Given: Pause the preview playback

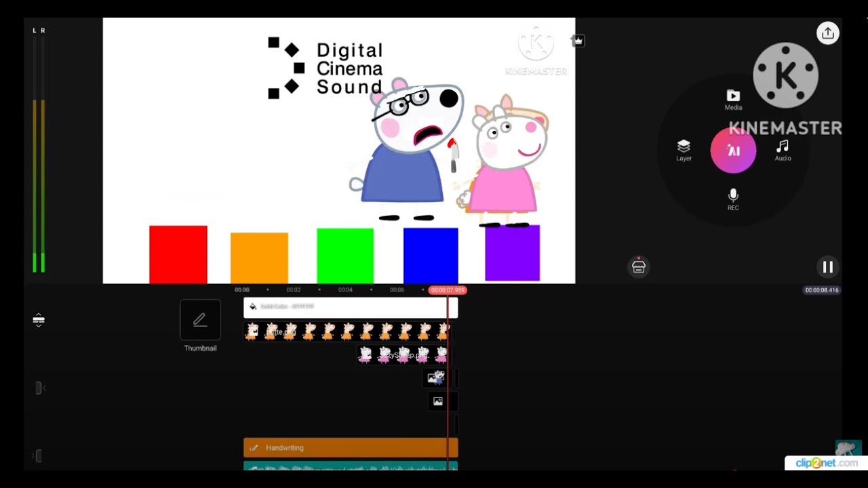Looking at the screenshot, I should click(x=827, y=267).
